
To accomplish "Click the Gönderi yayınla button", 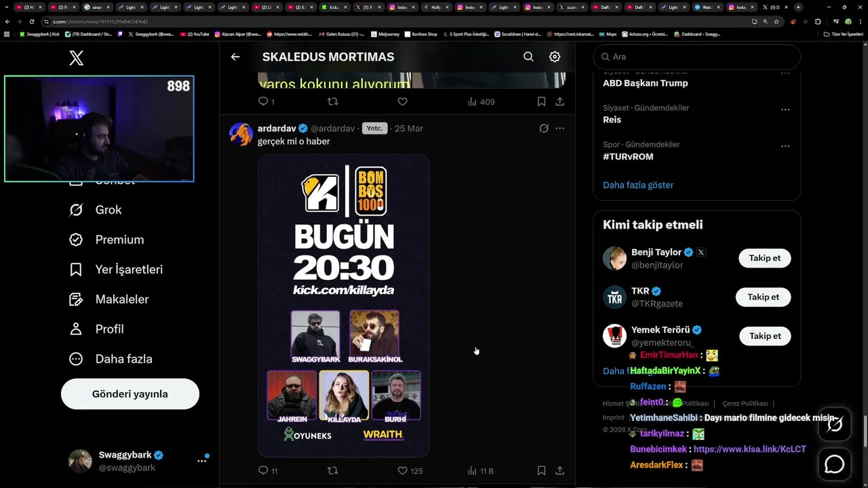I will click(x=130, y=394).
